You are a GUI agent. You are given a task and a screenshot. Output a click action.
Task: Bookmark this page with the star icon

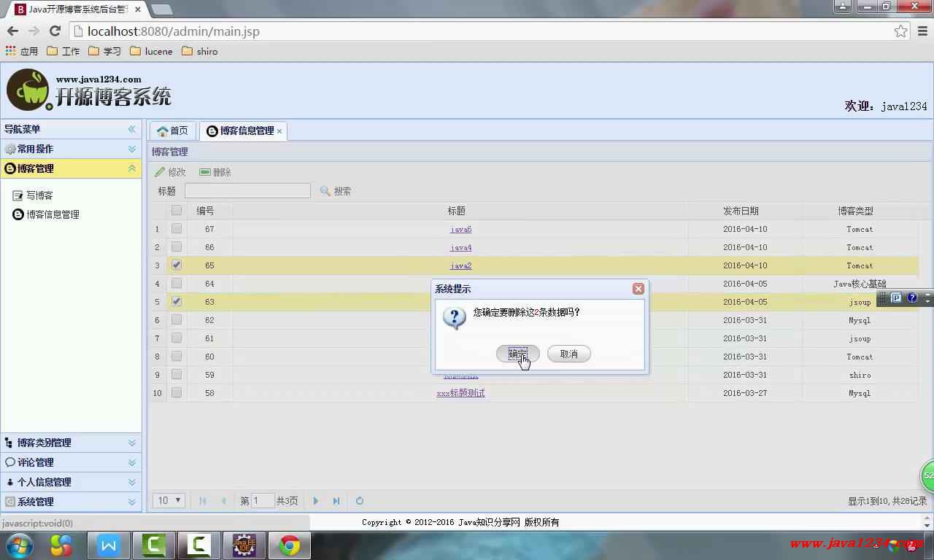(x=900, y=31)
